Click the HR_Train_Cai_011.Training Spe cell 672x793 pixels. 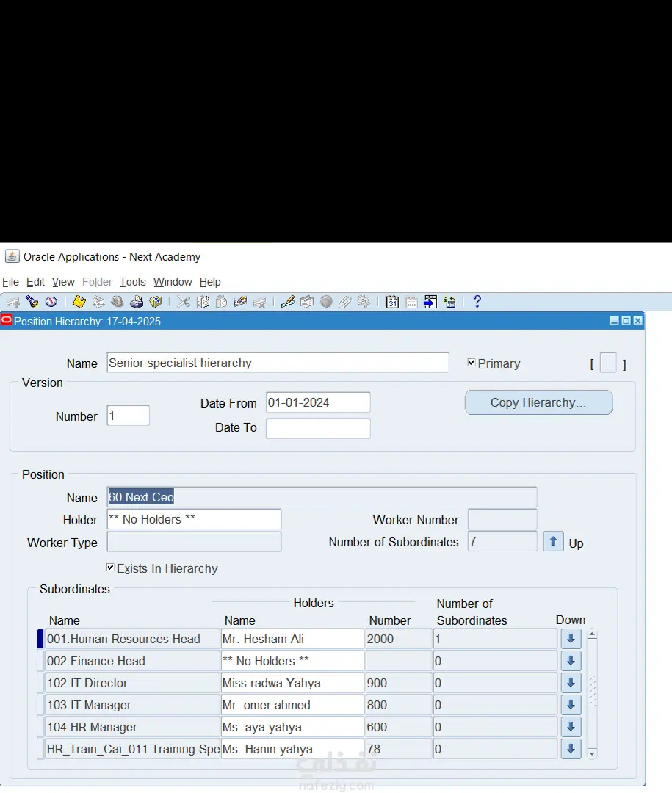(x=133, y=748)
